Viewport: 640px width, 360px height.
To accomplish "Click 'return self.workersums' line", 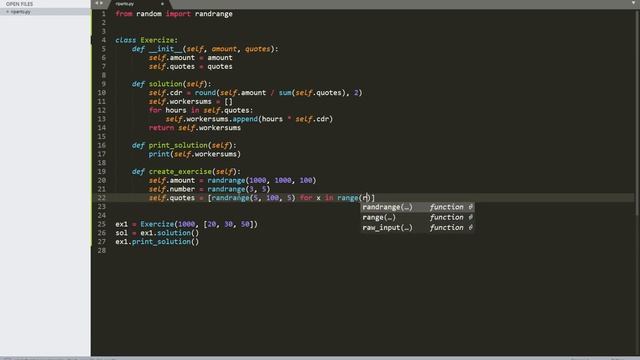I will tap(195, 128).
